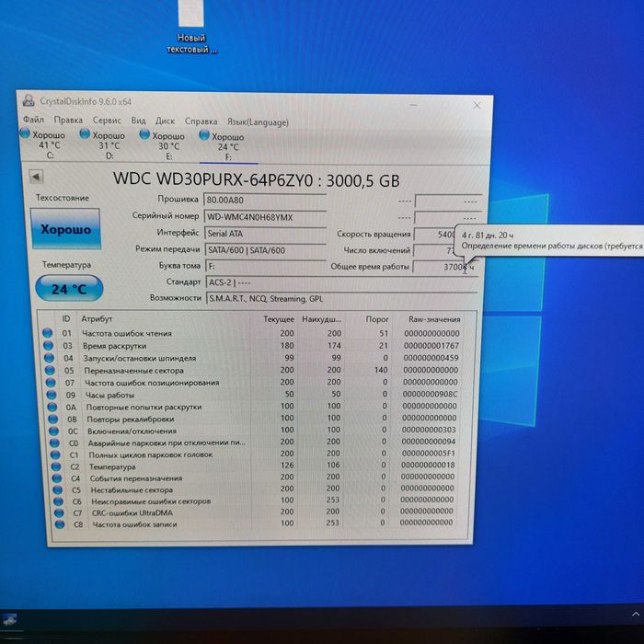Click status icon of attribute C1 row

click(x=55, y=454)
